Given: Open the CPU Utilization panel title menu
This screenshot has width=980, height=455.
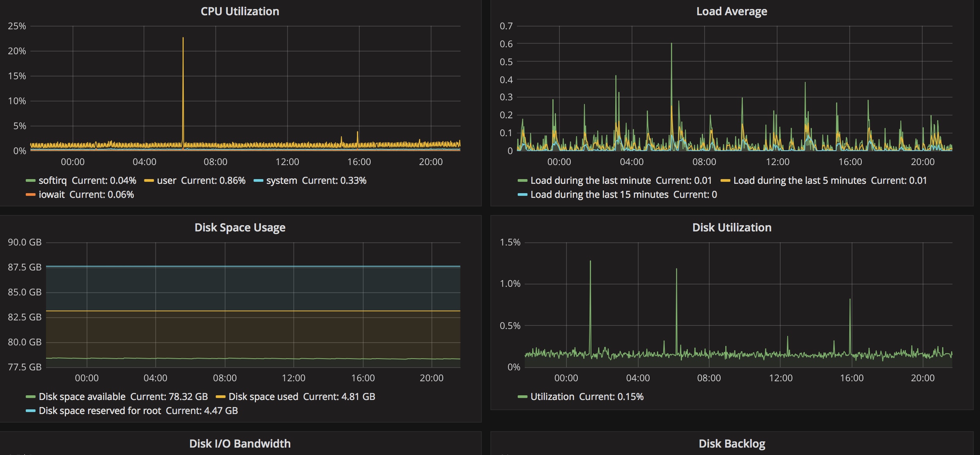Looking at the screenshot, I should pyautogui.click(x=240, y=11).
